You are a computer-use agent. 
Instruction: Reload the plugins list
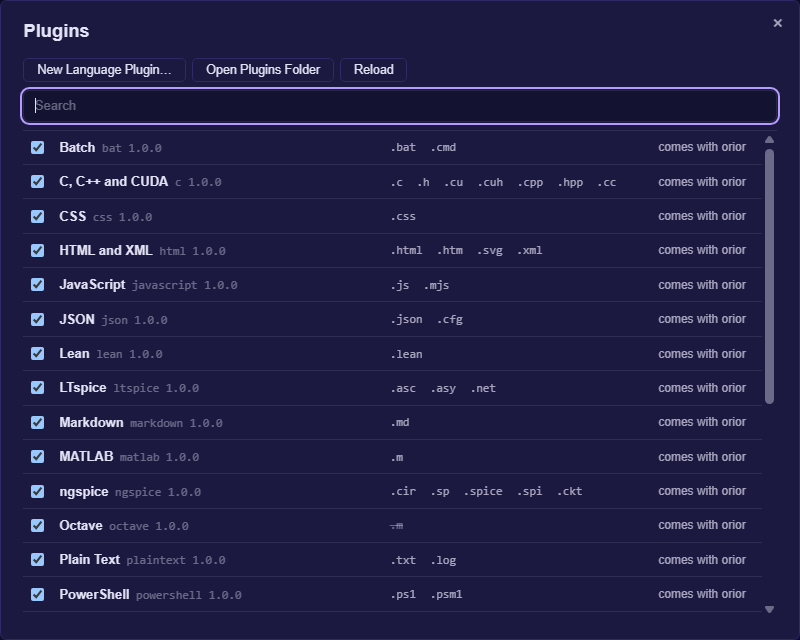coord(373,70)
